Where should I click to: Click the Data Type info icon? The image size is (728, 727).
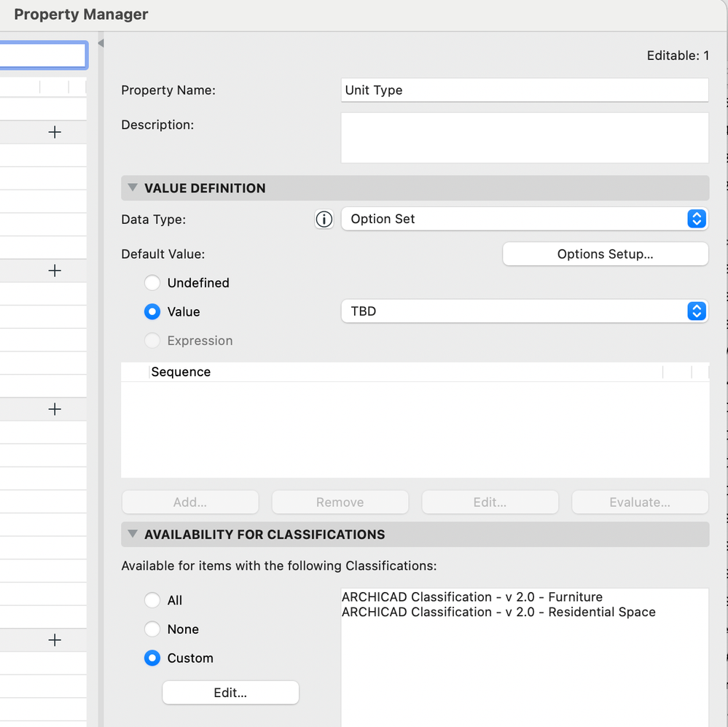click(324, 219)
